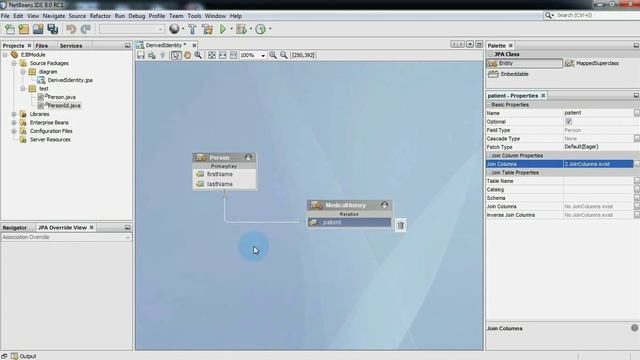Open the Debug menu

[x=137, y=16]
